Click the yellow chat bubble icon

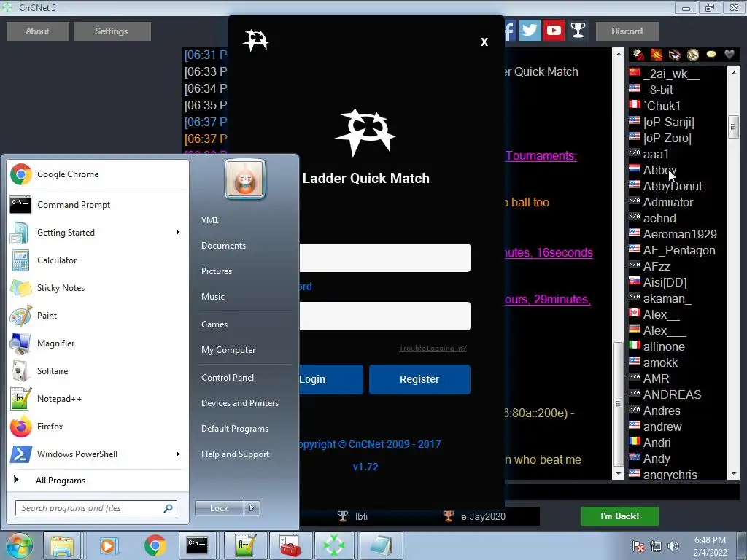tap(711, 55)
